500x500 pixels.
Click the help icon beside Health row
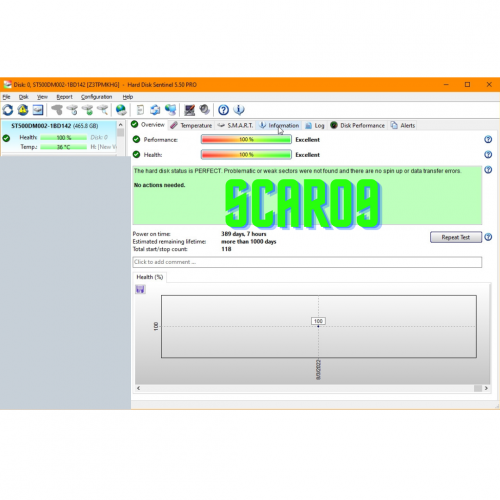click(x=488, y=154)
